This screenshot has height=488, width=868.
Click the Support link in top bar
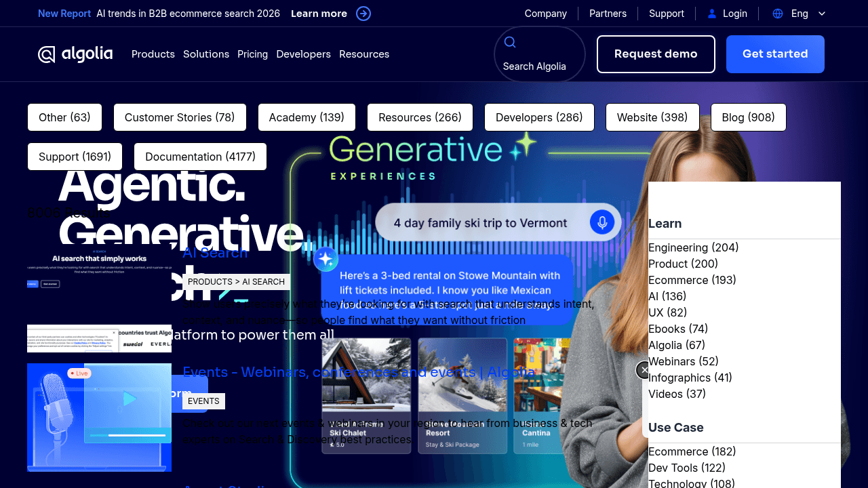[667, 14]
